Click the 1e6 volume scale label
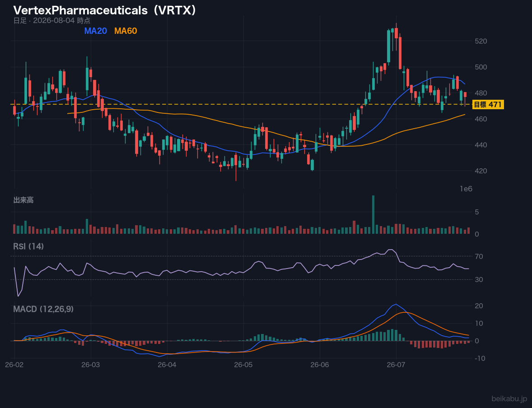532x408 pixels. coord(466,189)
